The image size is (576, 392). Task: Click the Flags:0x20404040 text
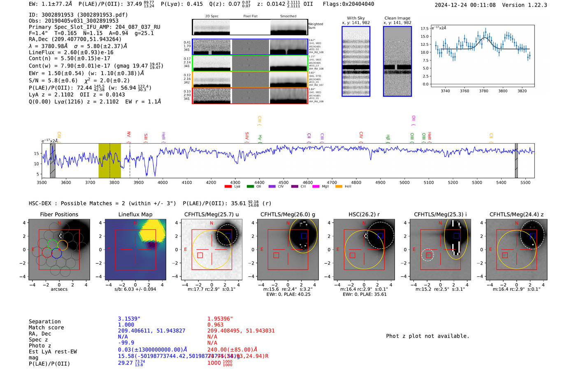point(348,4)
